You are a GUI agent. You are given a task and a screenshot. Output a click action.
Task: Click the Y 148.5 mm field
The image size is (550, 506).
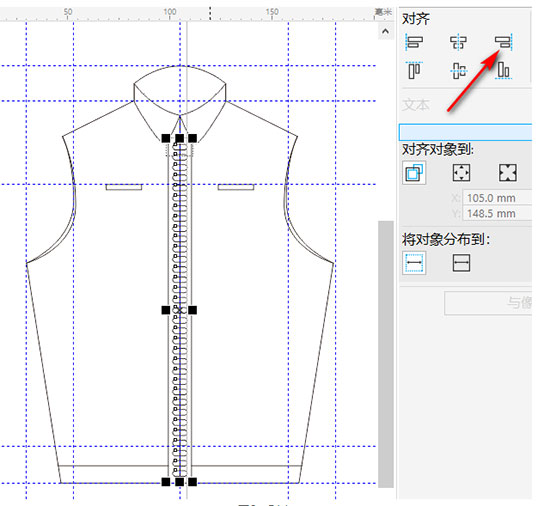(x=497, y=213)
